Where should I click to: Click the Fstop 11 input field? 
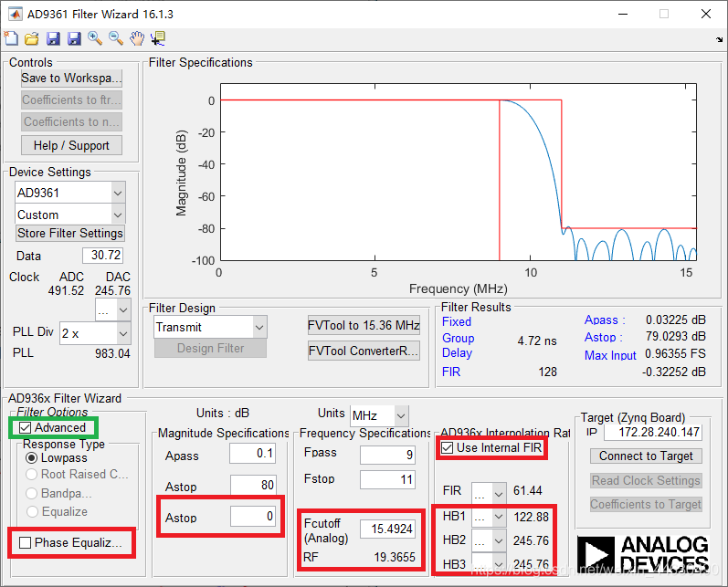click(387, 479)
